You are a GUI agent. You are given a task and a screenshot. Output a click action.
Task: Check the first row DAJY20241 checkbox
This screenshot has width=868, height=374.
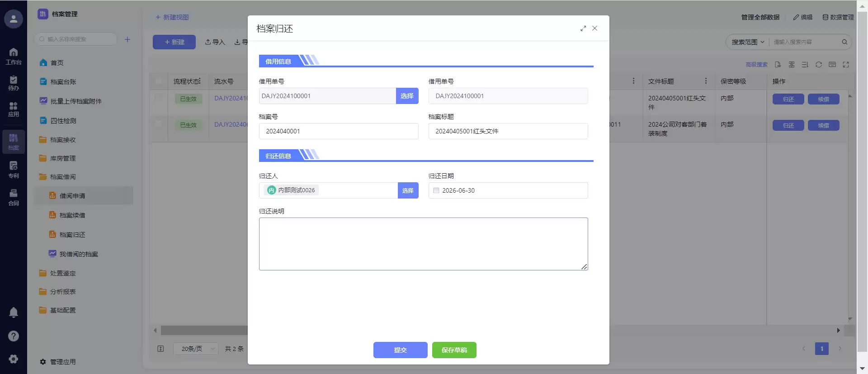159,97
